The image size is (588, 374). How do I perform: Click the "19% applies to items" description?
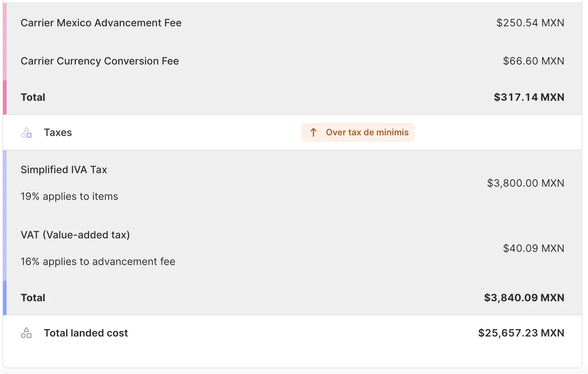point(69,196)
